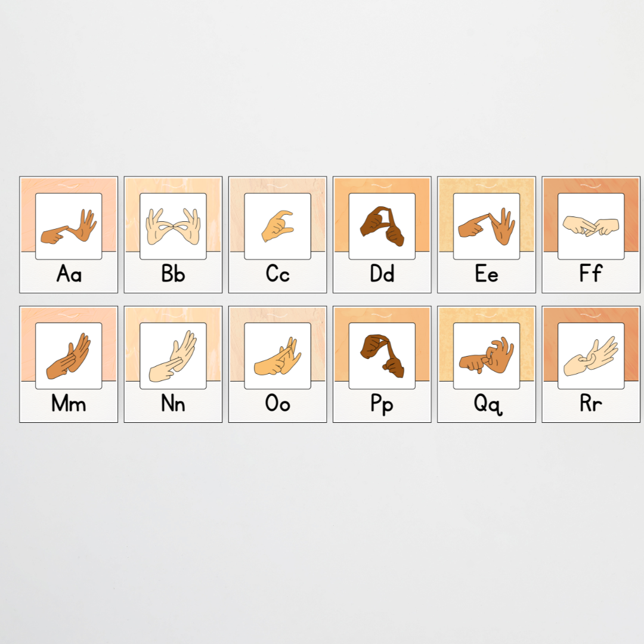Click the hand sign drawing on card Rr
Viewport: 644px width, 644px height.
[x=591, y=355]
